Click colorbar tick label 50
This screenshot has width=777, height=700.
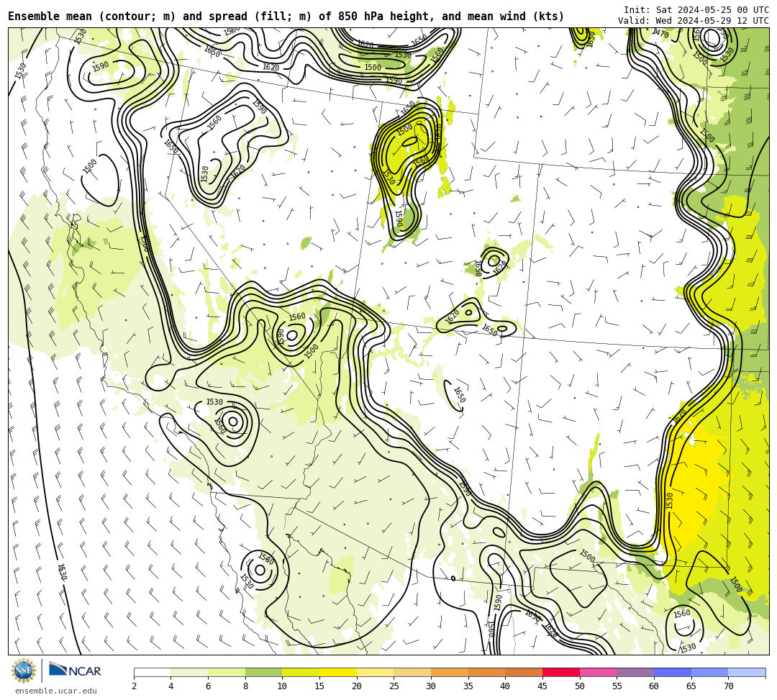click(x=580, y=686)
